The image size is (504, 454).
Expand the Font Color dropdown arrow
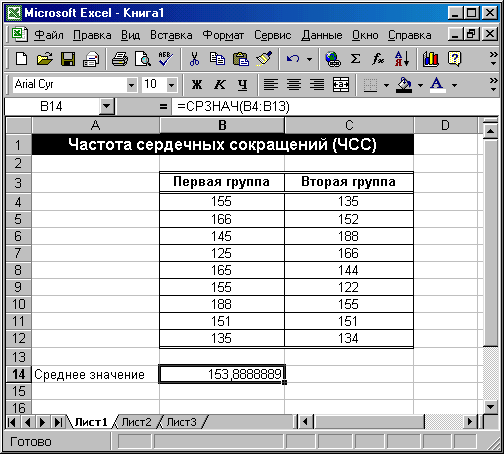coord(454,85)
